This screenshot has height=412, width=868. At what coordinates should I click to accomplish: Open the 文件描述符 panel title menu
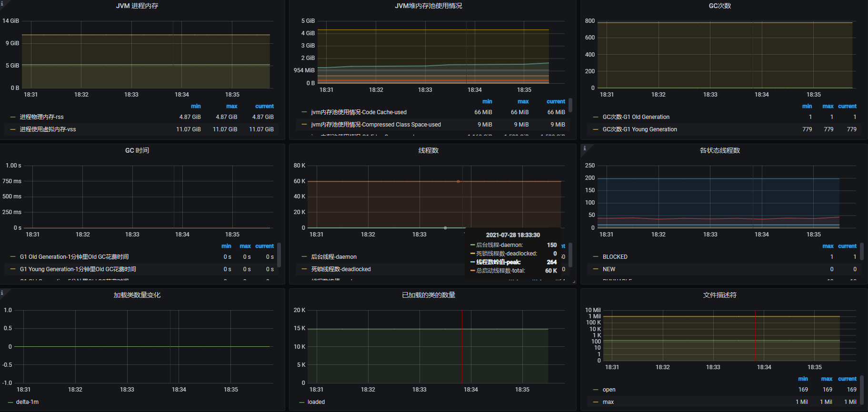(x=720, y=295)
